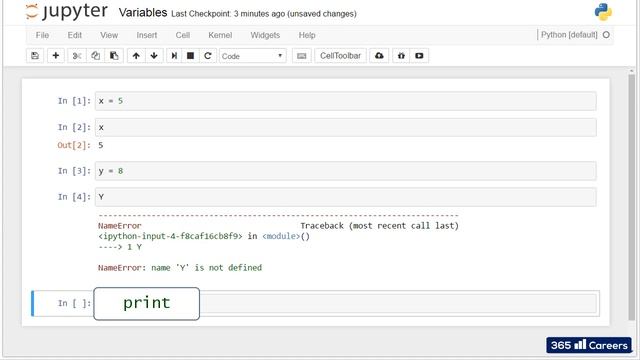
Task: Open the Widgets menu
Action: (265, 35)
